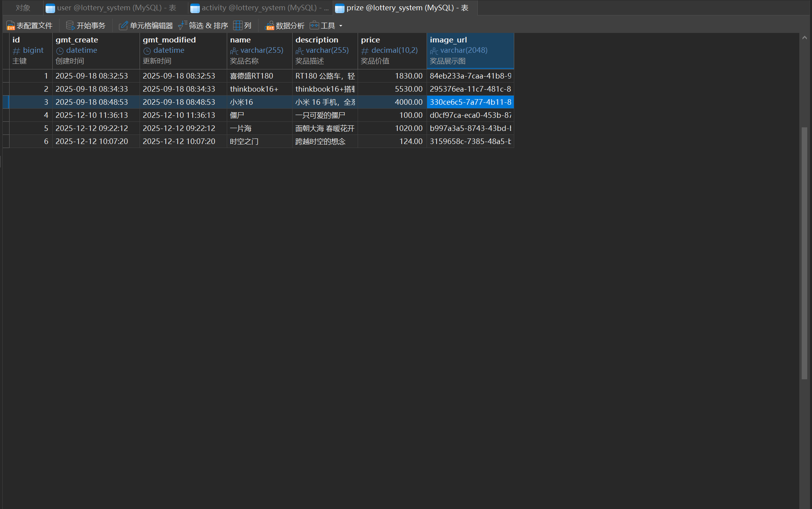Select the 喜德盛RT180 name cell
This screenshot has width=812, height=509.
tap(259, 76)
